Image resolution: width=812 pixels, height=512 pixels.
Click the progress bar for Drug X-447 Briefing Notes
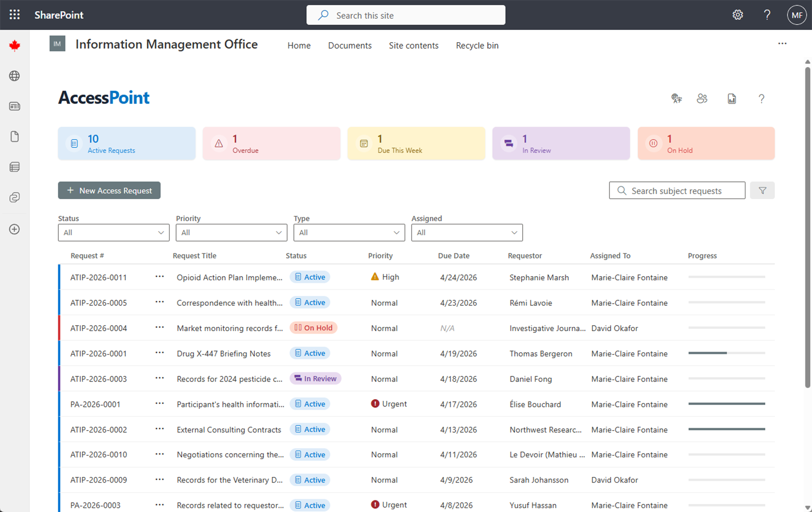tap(726, 353)
